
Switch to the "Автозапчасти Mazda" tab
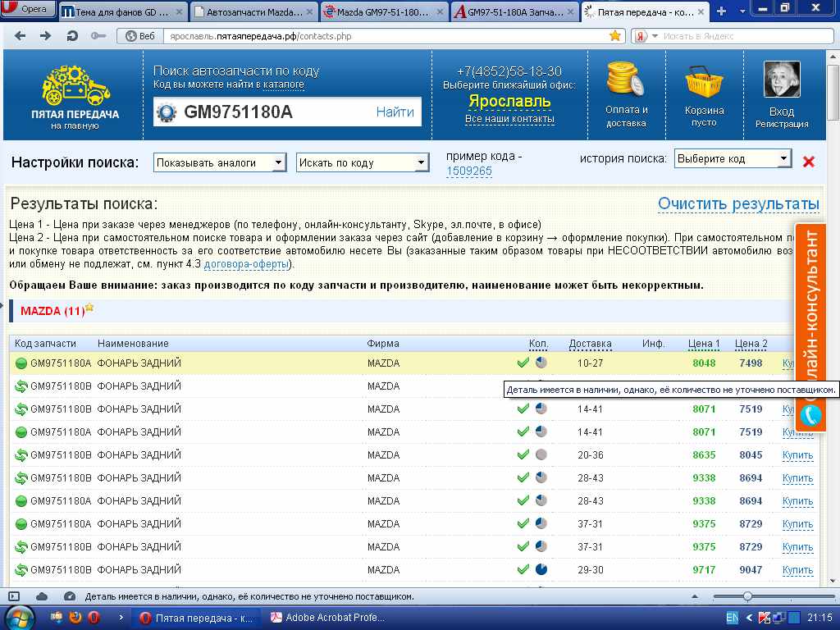pos(253,11)
